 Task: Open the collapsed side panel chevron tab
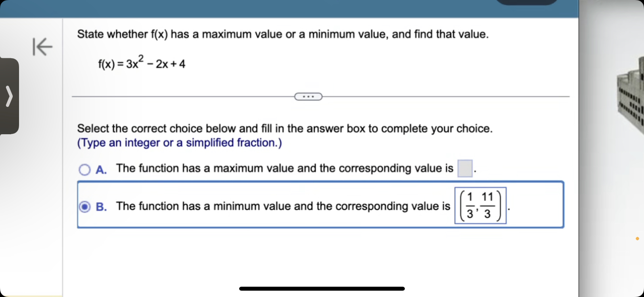pyautogui.click(x=9, y=96)
